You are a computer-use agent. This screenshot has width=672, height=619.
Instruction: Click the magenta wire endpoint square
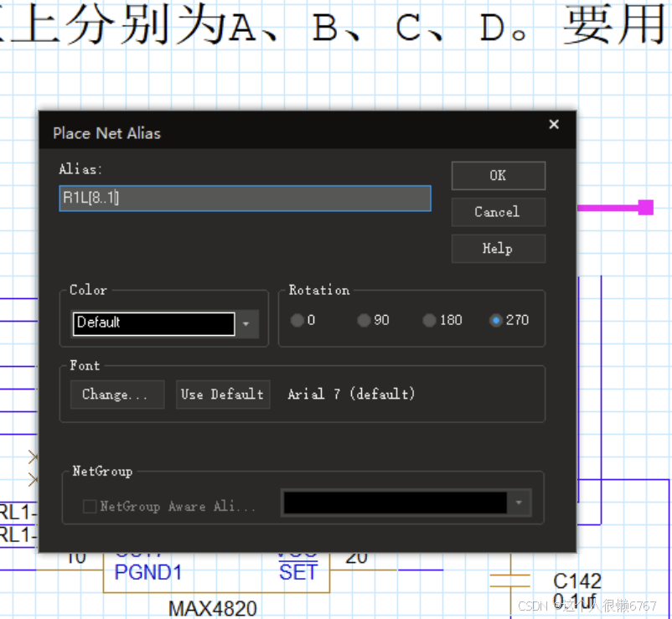pos(645,208)
